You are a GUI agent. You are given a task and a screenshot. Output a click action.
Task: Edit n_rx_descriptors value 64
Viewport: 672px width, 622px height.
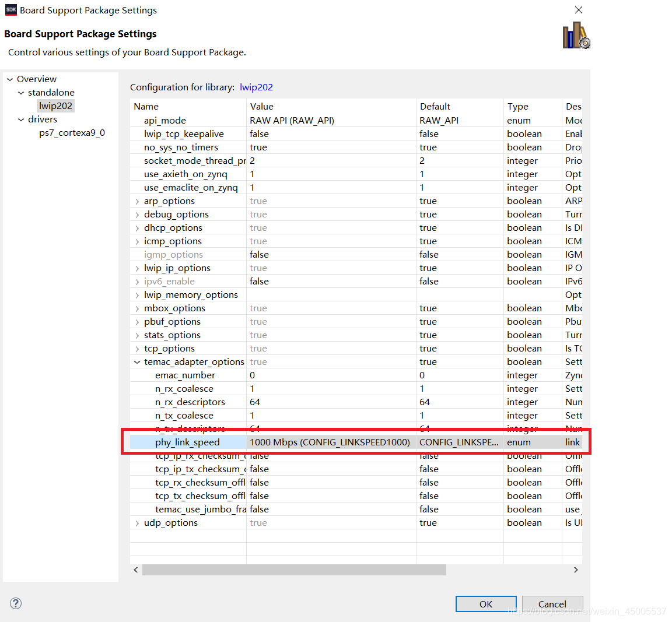tap(331, 402)
